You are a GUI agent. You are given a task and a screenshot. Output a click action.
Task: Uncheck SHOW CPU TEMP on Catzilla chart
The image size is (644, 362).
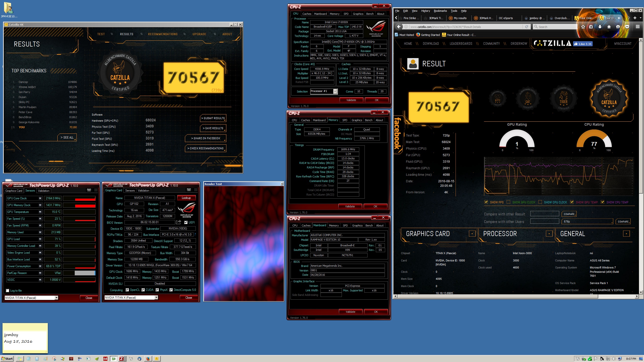(x=602, y=202)
